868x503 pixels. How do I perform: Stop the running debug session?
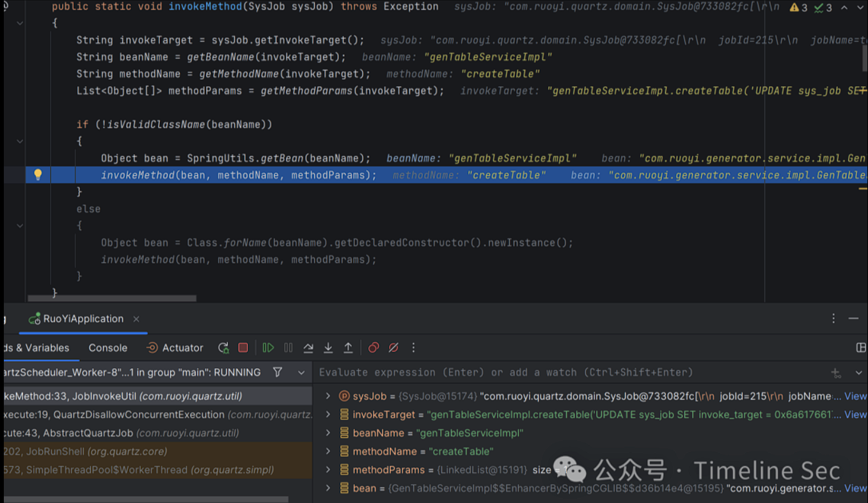[243, 348]
